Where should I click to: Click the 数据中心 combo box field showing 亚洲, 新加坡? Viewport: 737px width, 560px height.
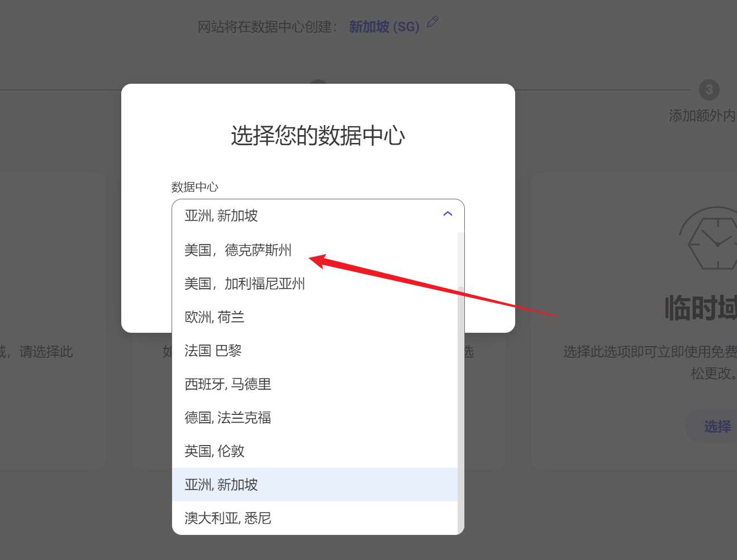click(307, 216)
